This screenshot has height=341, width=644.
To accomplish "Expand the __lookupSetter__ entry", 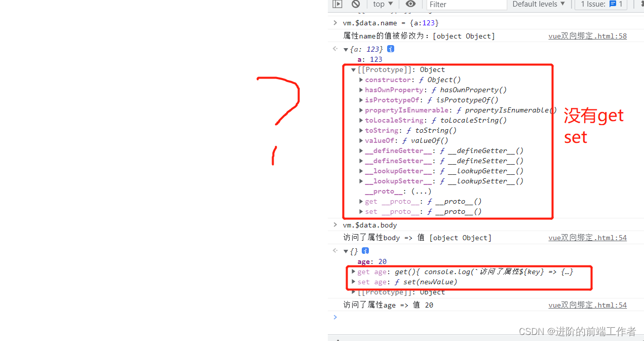I will [x=361, y=181].
